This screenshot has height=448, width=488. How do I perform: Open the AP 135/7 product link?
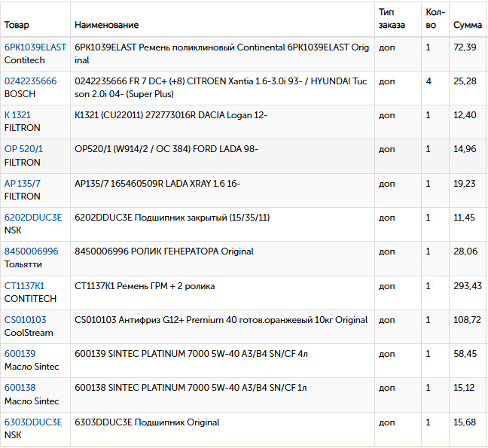tap(23, 184)
